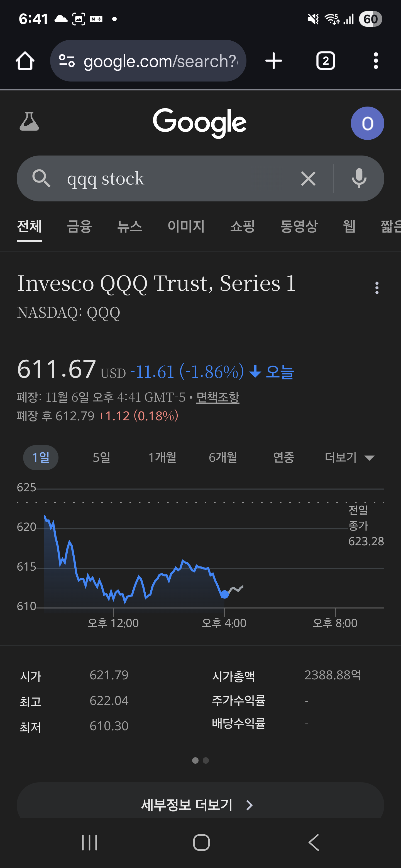This screenshot has height=868, width=401.
Task: Click the Google logo
Action: [200, 123]
